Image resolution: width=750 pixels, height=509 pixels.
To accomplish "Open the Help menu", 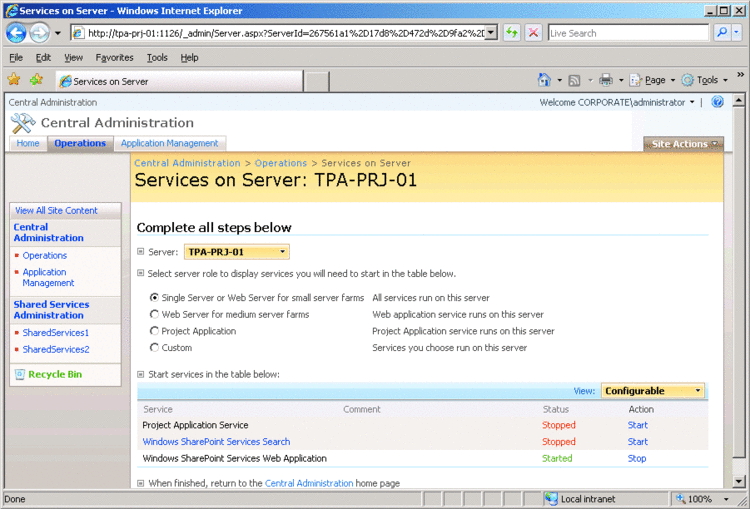I will click(189, 57).
